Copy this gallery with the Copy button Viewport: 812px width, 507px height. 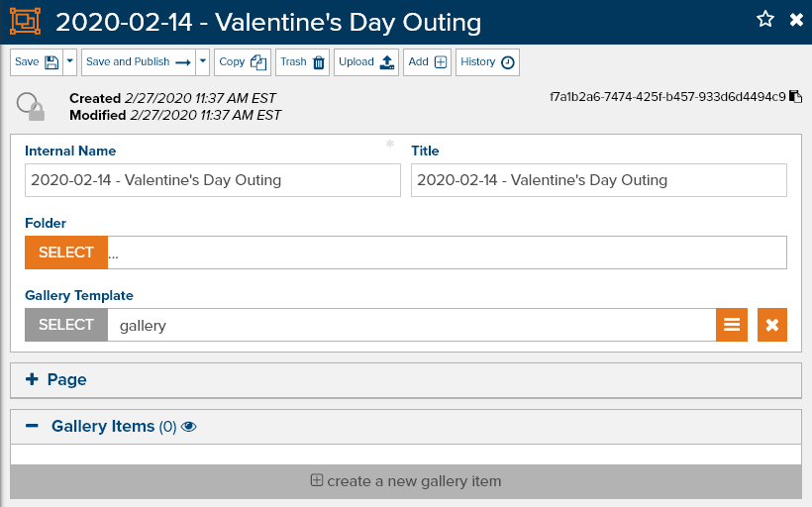click(243, 62)
